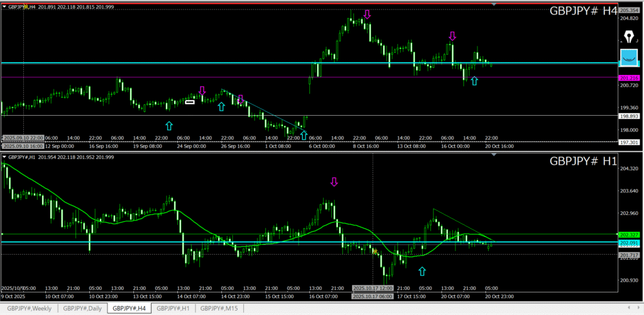Switch to the GBPJPY#,Weekly tab
The width and height of the screenshot is (644, 315).
(30, 308)
